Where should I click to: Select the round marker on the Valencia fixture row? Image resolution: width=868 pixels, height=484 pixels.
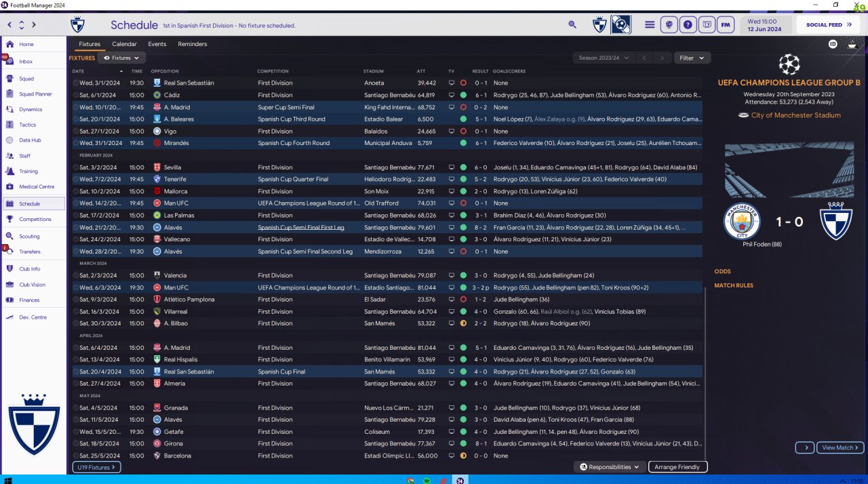tap(75, 275)
